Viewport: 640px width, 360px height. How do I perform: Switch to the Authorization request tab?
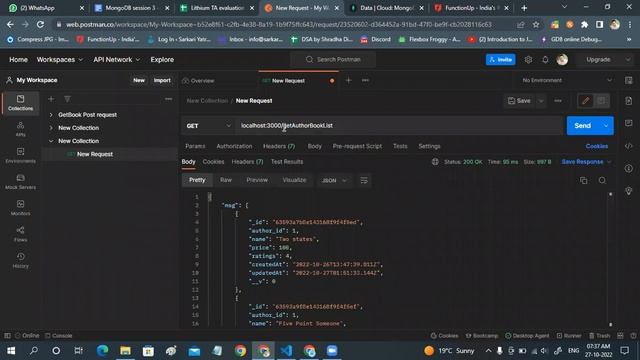click(x=234, y=146)
